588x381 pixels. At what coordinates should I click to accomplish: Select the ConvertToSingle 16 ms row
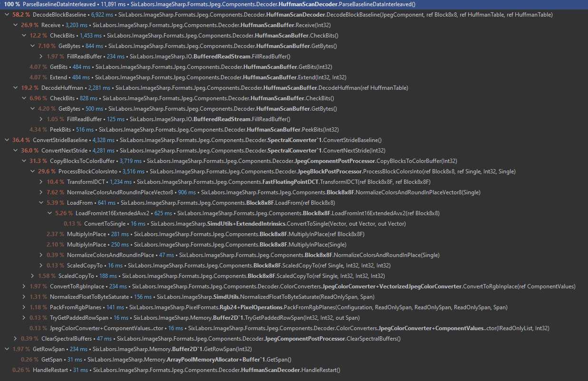[x=294, y=224]
